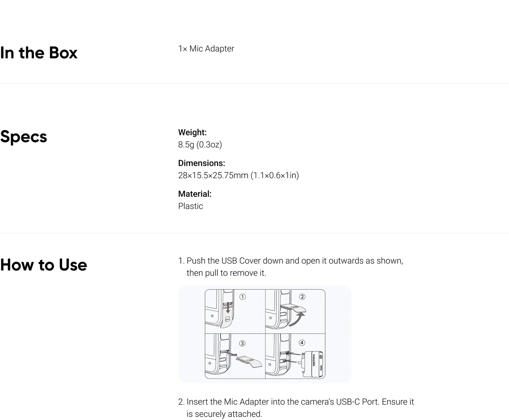Select the '1× Mic Adapter' text
The width and height of the screenshot is (509, 420).
[206, 49]
